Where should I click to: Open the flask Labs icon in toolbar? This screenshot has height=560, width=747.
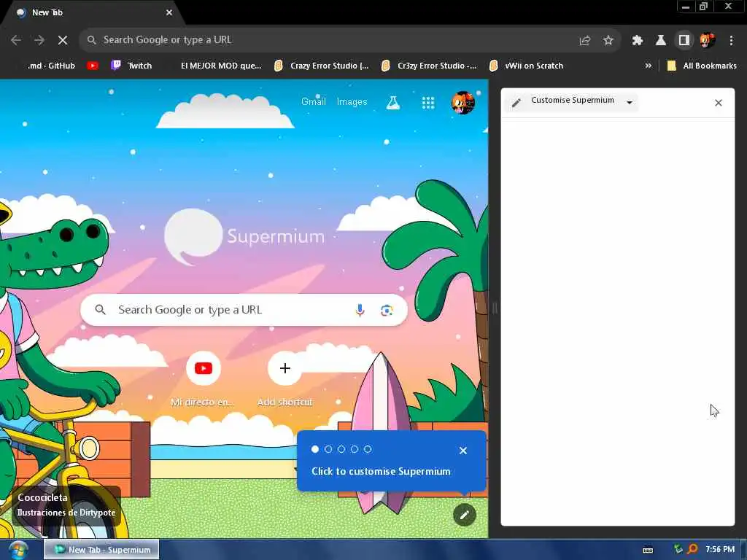tap(661, 40)
